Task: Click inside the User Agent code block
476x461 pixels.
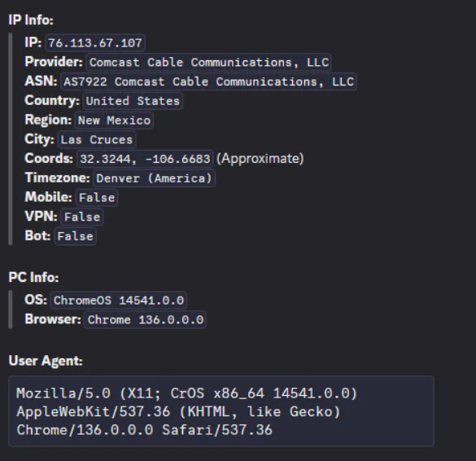Action: click(x=221, y=411)
